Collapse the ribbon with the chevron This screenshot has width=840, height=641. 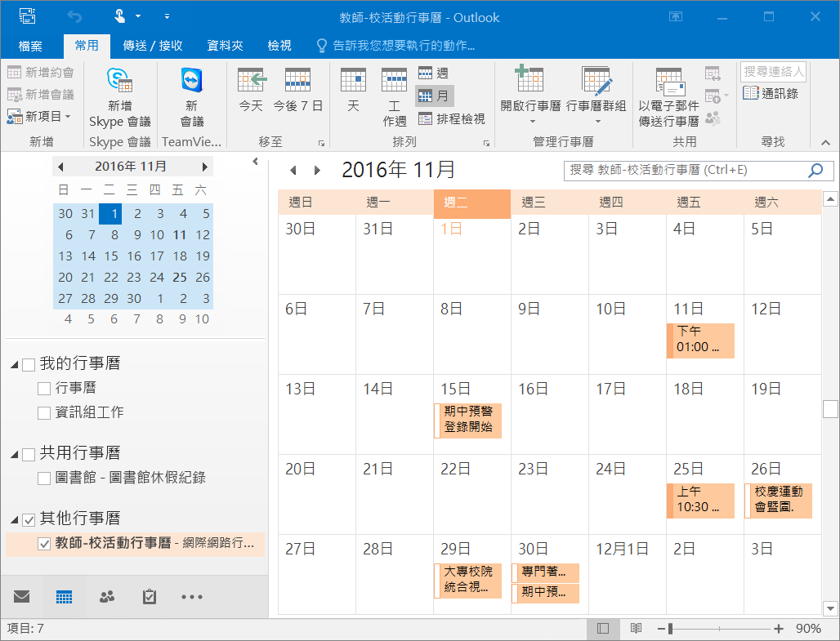825,142
